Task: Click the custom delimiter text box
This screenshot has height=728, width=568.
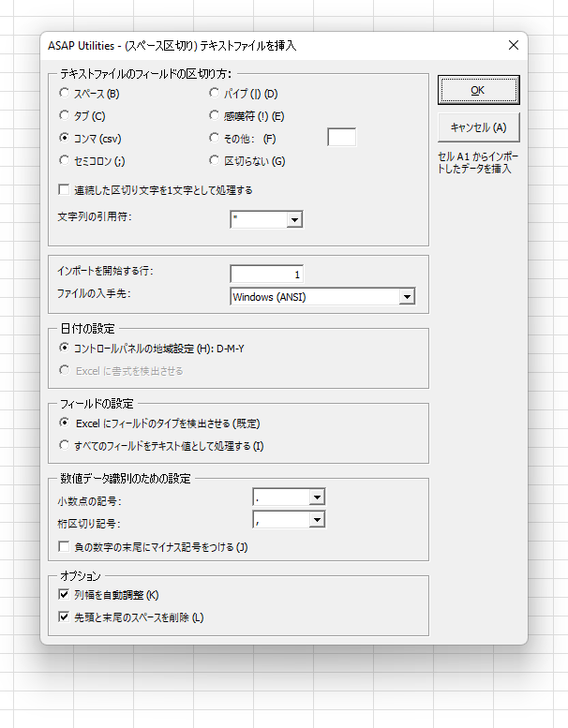Action: (x=342, y=138)
